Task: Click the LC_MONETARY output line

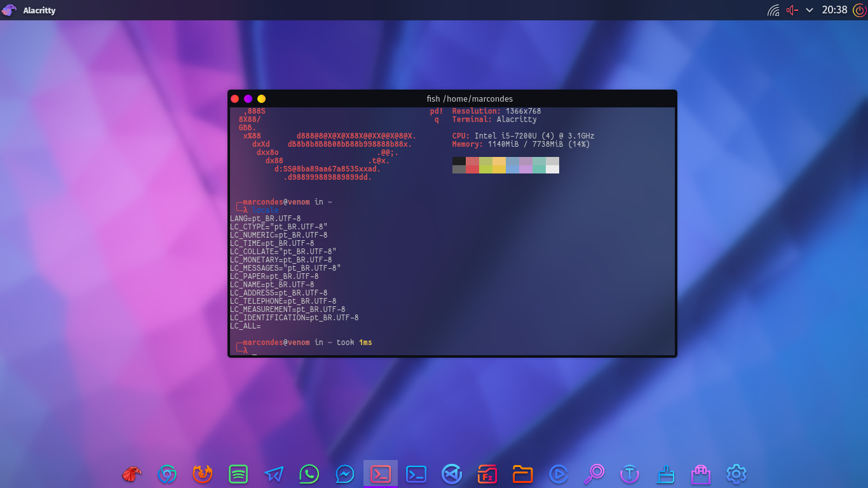Action: click(x=281, y=260)
